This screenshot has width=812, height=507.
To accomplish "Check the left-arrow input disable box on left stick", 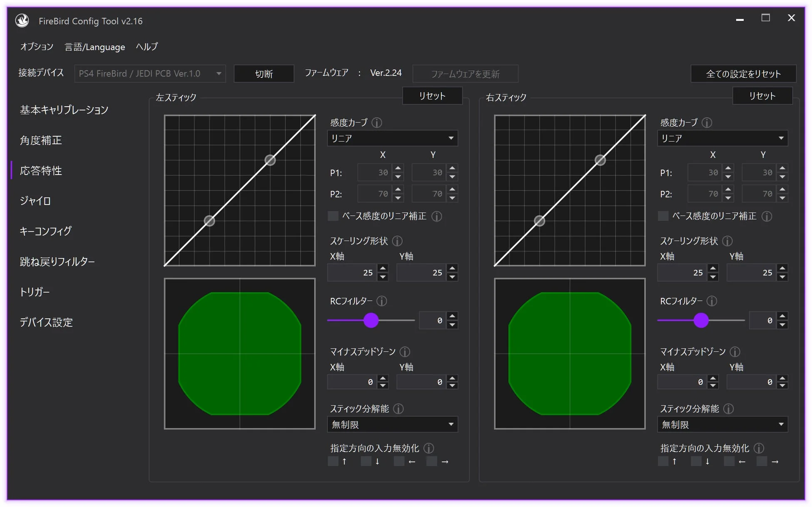I will [399, 461].
